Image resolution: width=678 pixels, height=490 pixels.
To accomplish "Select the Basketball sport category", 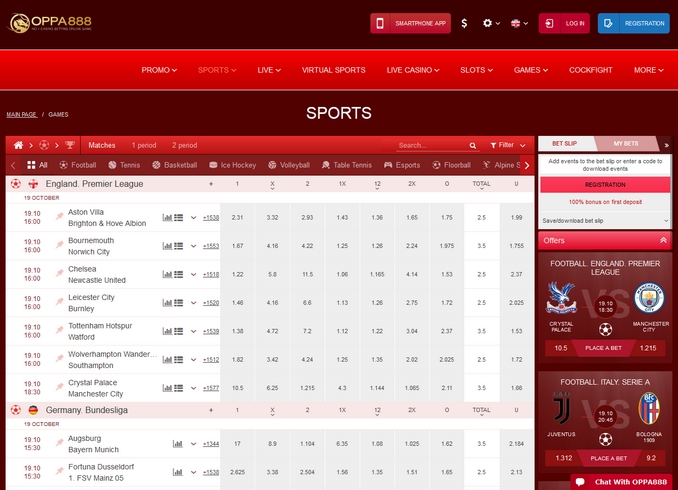I will click(175, 165).
